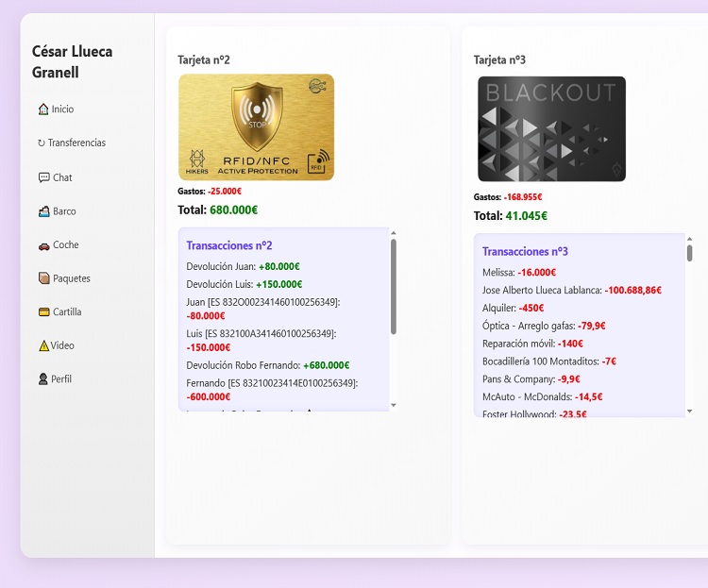The height and width of the screenshot is (588, 708).
Task: Click the Fernando -600.000€ amount
Action: pos(209,396)
